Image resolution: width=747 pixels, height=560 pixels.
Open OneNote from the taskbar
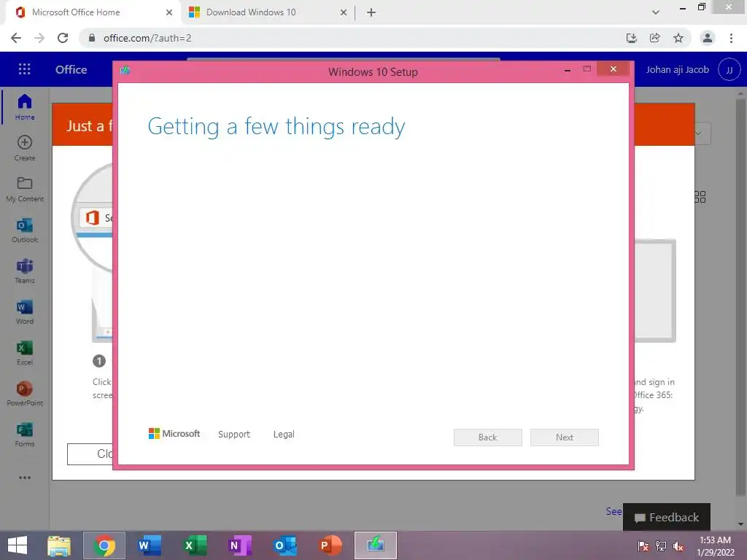click(x=239, y=545)
